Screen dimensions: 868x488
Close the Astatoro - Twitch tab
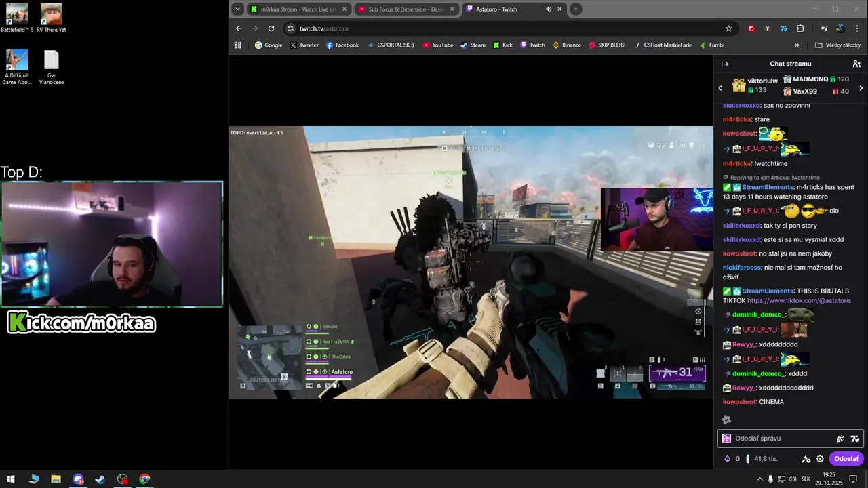point(560,9)
